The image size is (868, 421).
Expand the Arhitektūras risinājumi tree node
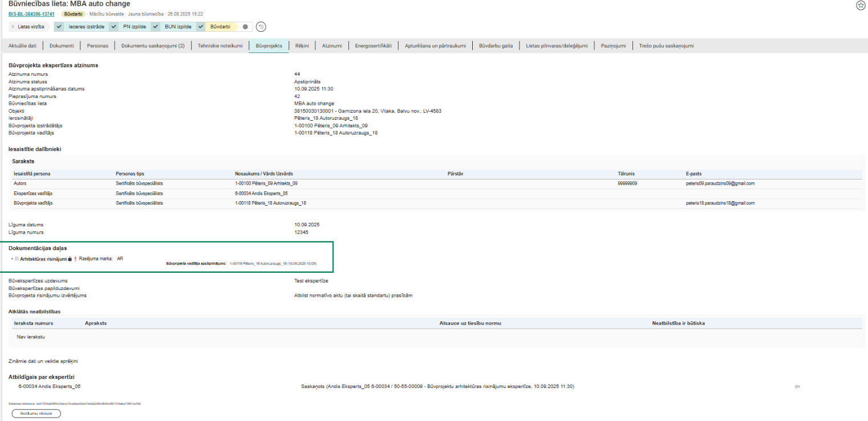(12, 259)
